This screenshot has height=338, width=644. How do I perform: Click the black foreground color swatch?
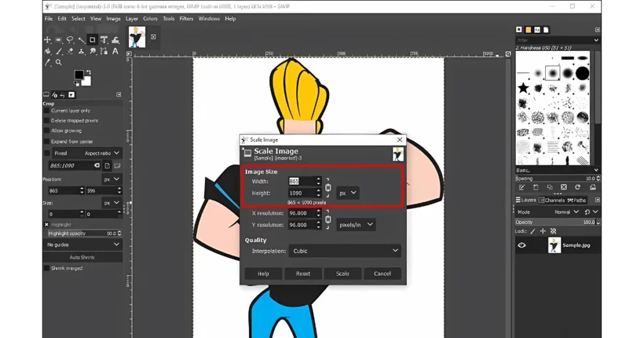click(79, 75)
